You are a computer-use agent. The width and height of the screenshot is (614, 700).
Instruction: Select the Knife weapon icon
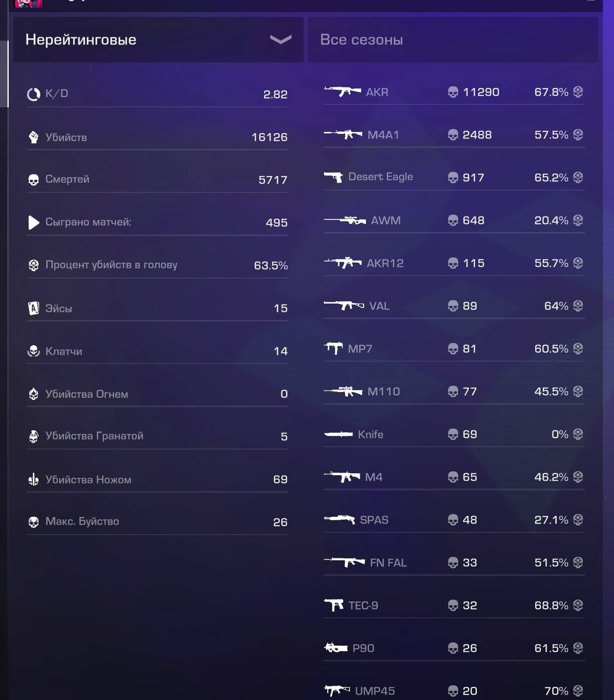338,434
